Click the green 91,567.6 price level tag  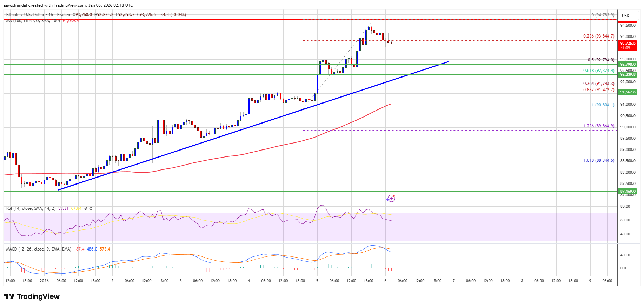click(x=628, y=92)
